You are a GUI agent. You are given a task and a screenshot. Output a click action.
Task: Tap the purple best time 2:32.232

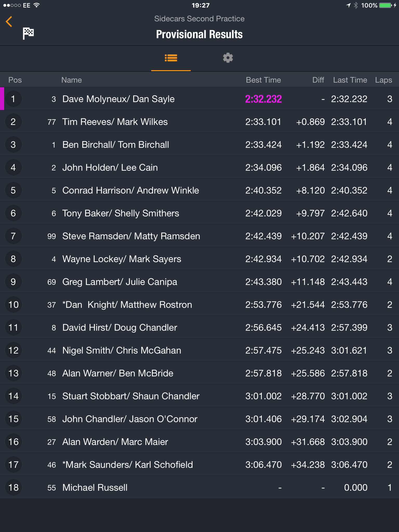263,99
